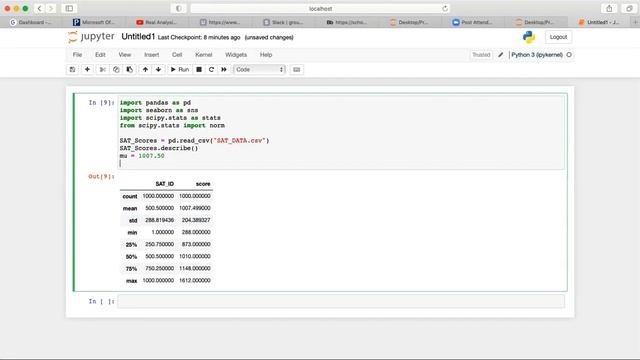This screenshot has width=640, height=360.
Task: Open the View menu
Action: (x=124, y=55)
